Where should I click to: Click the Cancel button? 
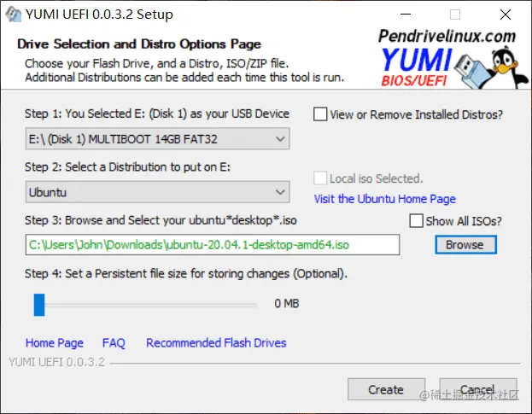point(478,389)
